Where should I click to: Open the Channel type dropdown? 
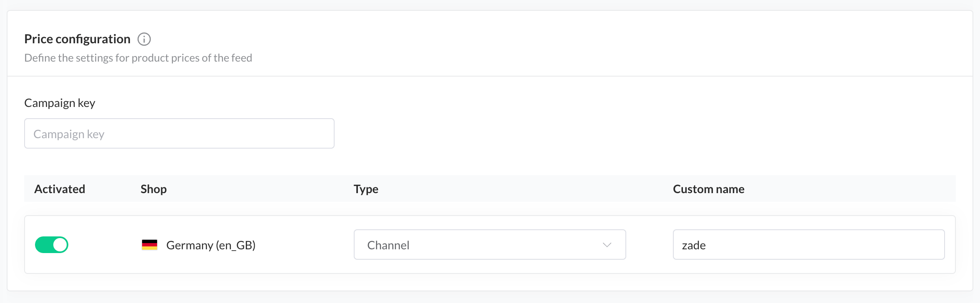[489, 245]
